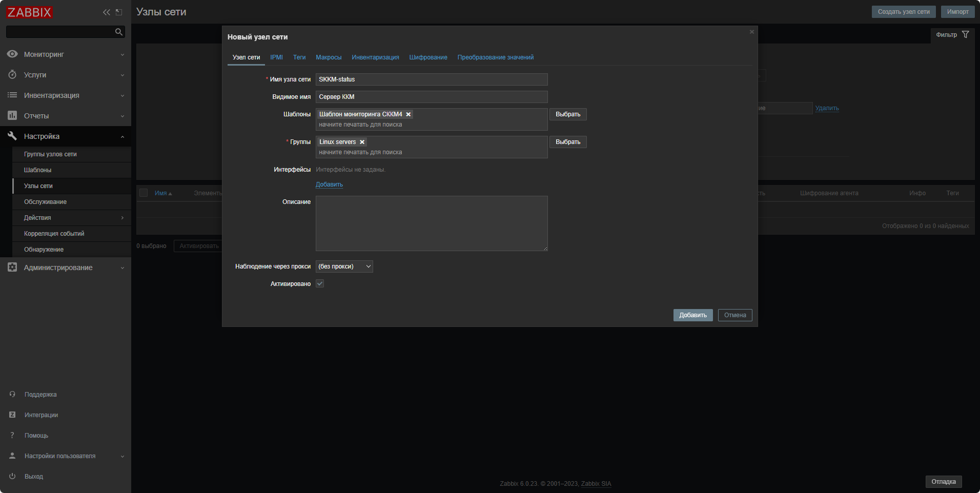Open the Шифрование tab
This screenshot has width=980, height=493.
click(x=428, y=57)
